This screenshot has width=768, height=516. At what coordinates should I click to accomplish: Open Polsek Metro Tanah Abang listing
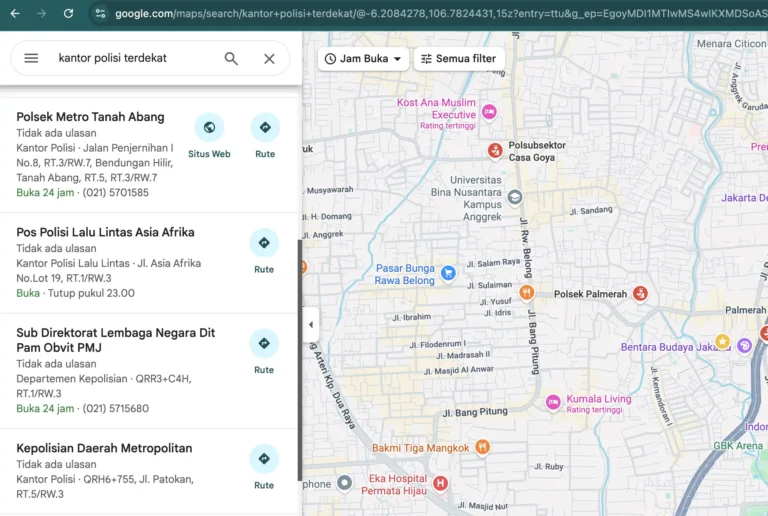tap(90, 117)
